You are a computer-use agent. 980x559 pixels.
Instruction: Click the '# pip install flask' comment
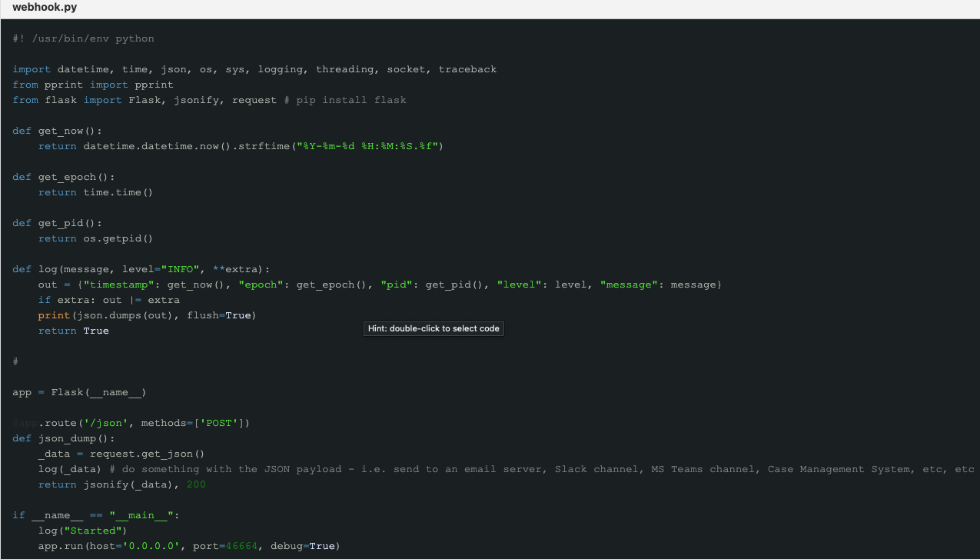tap(351, 100)
